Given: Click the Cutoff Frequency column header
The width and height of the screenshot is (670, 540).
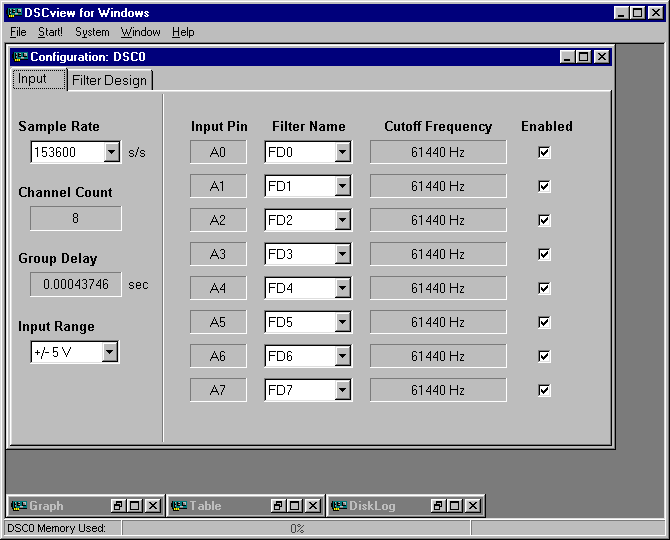Looking at the screenshot, I should (x=438, y=126).
